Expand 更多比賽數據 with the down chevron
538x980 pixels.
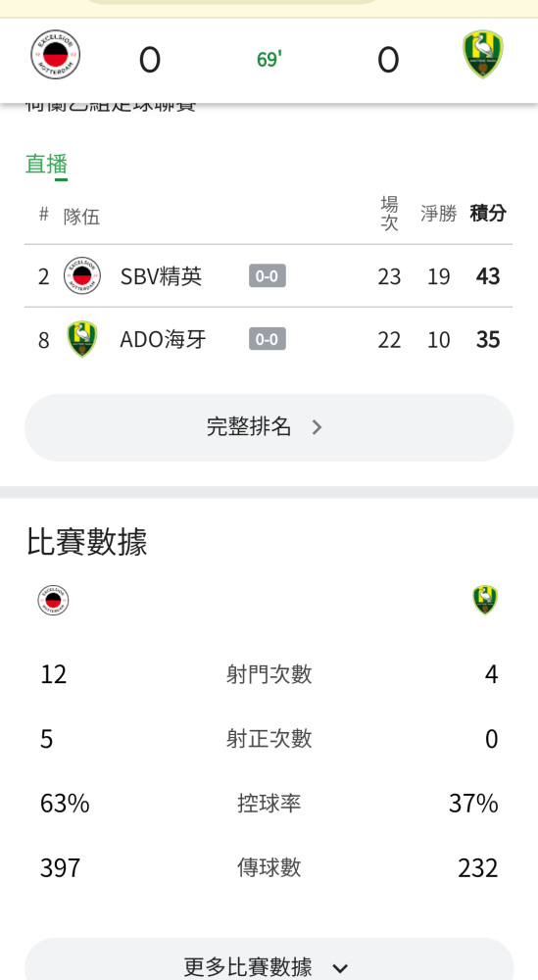tap(340, 969)
